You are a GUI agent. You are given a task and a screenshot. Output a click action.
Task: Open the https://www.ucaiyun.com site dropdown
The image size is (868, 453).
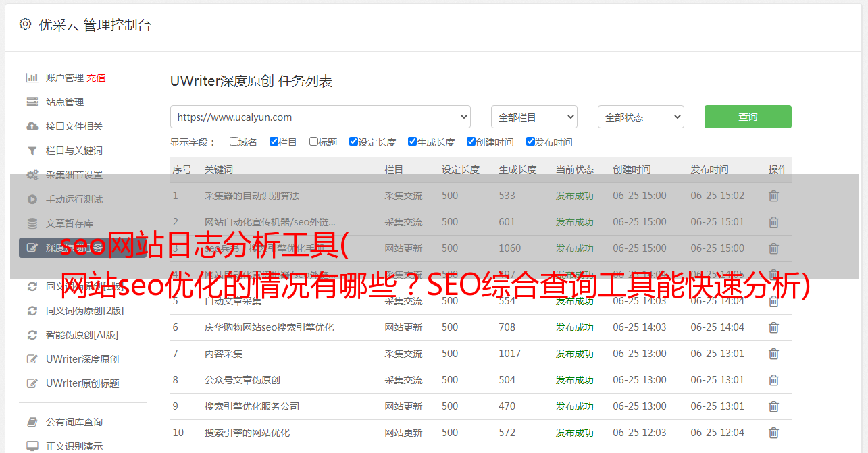pyautogui.click(x=320, y=117)
